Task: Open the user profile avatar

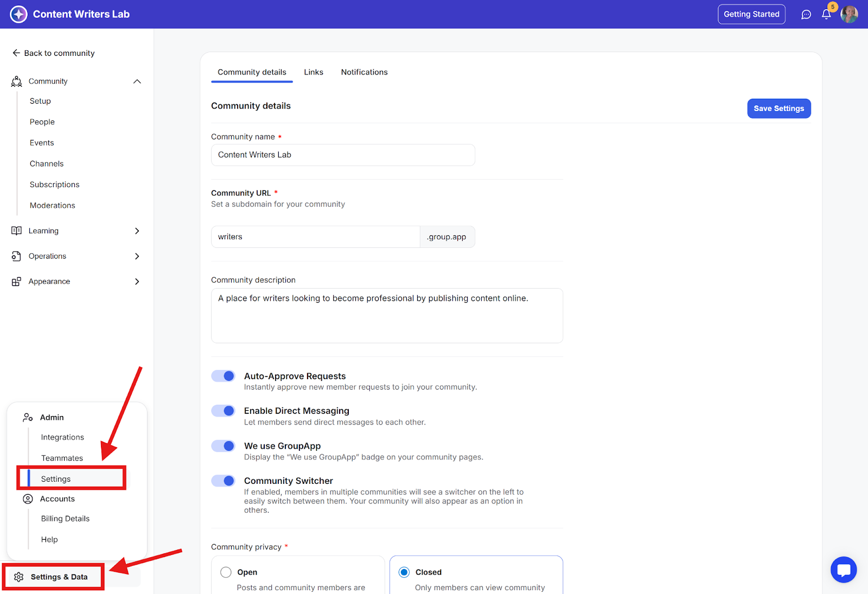Action: 849,15
